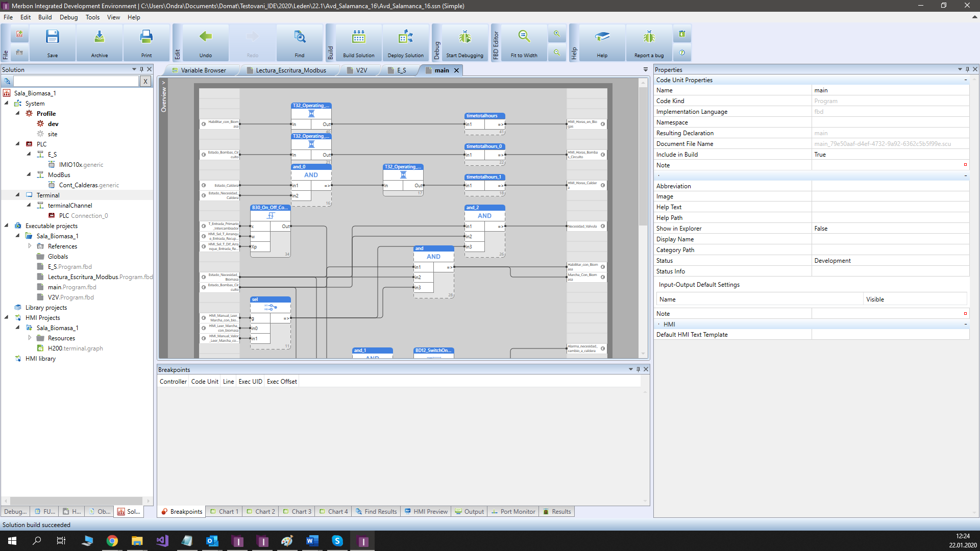980x551 pixels.
Task: Click the small question mark toolbar icon
Action: point(682,53)
